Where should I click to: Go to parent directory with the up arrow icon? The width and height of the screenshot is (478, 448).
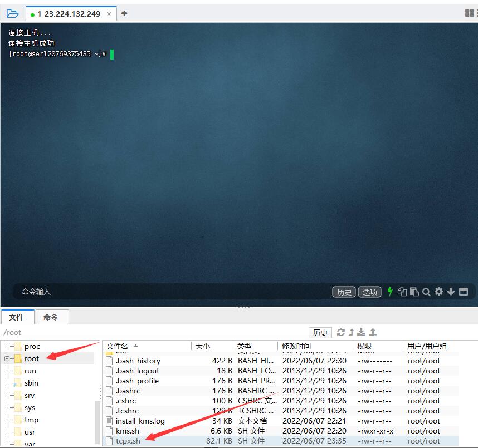click(x=351, y=332)
